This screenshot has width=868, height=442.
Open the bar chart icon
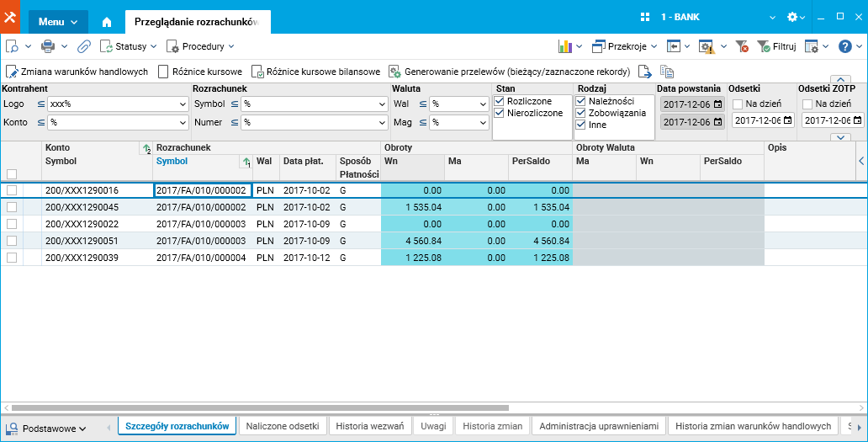tap(564, 46)
